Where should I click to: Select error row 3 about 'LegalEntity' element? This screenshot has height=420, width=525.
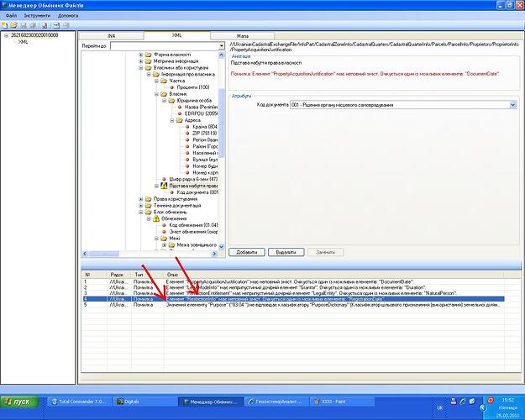pyautogui.click(x=293, y=293)
